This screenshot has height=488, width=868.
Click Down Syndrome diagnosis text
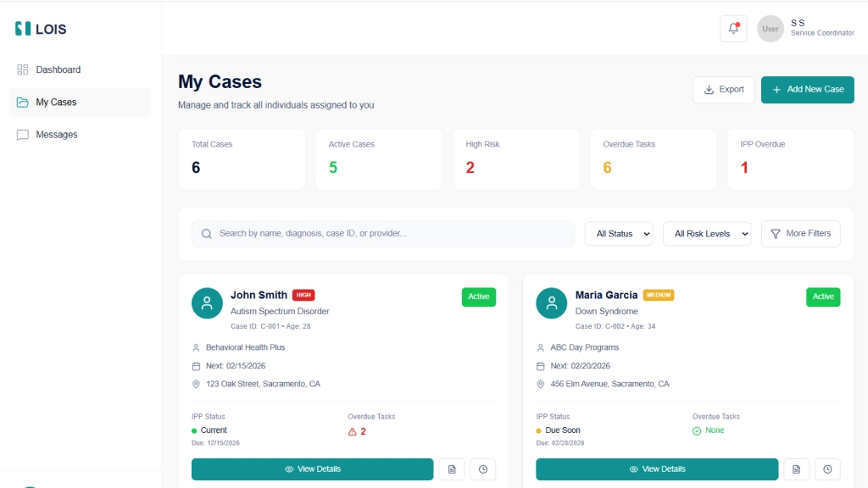click(x=606, y=312)
